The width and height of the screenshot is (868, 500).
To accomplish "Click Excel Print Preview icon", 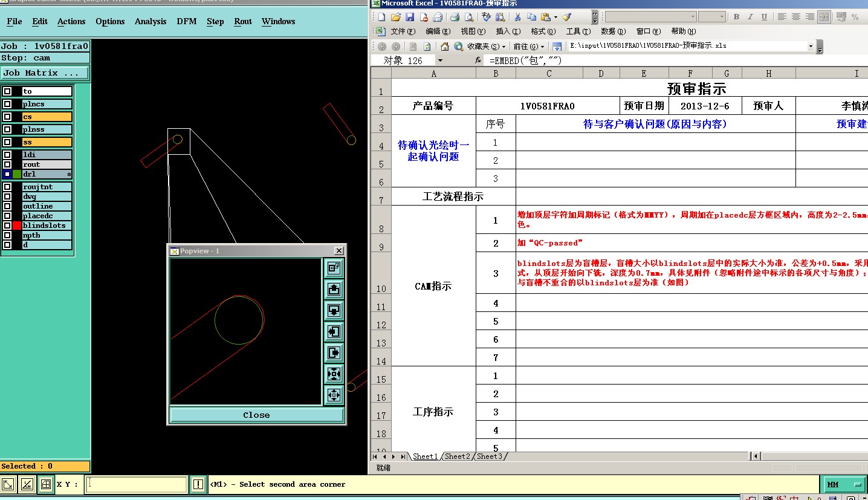I will (468, 17).
